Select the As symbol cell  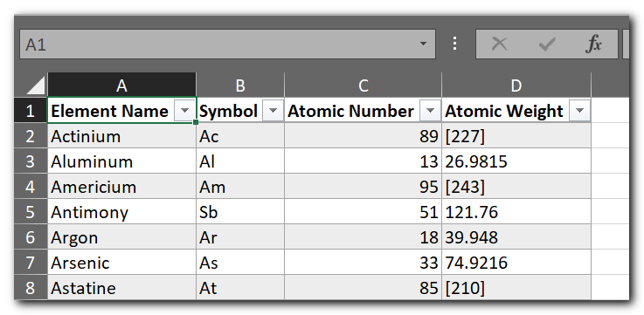coord(240,263)
